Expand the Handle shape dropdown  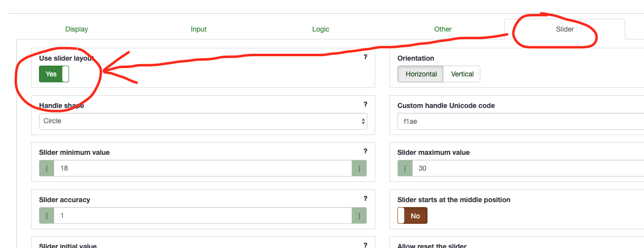203,121
